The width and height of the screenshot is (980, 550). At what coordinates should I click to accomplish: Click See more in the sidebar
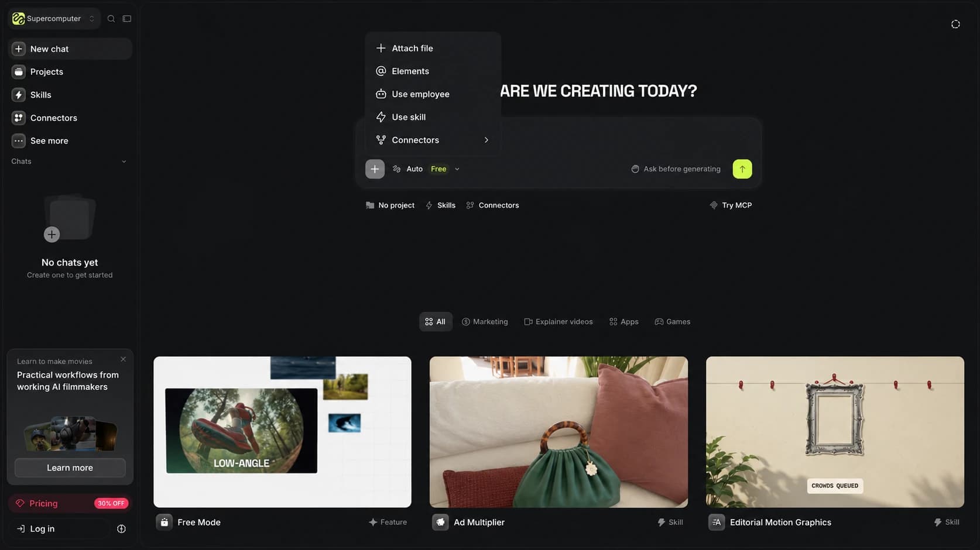[70, 141]
